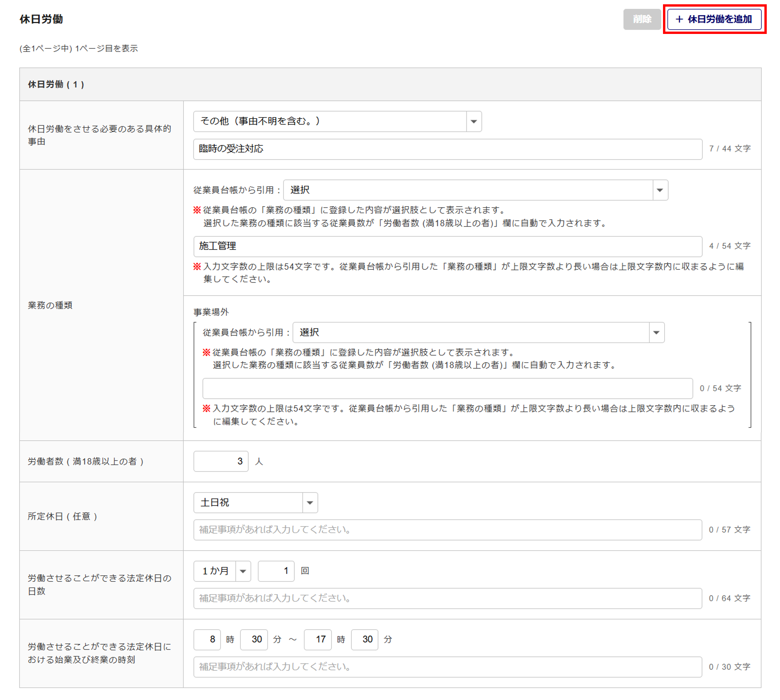Screen dimensions: 780x700
Task: Click the empty 事業場外 work type field
Action: [x=447, y=388]
